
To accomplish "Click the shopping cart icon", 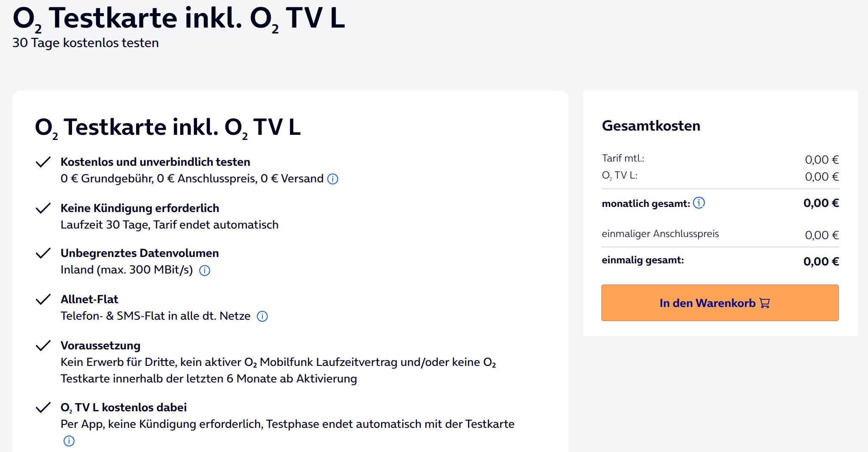I will [x=765, y=303].
